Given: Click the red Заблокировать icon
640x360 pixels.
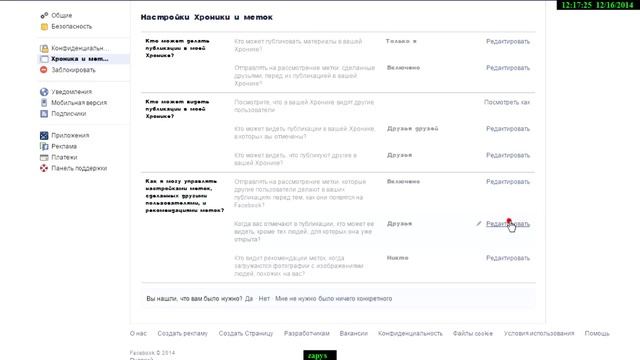Looking at the screenshot, I should 44,70.
